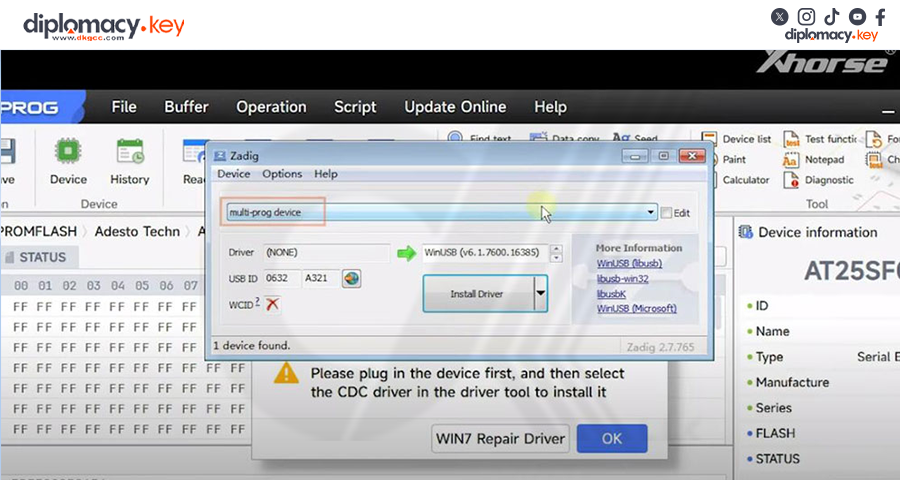Open the Buffer menu

coord(186,107)
